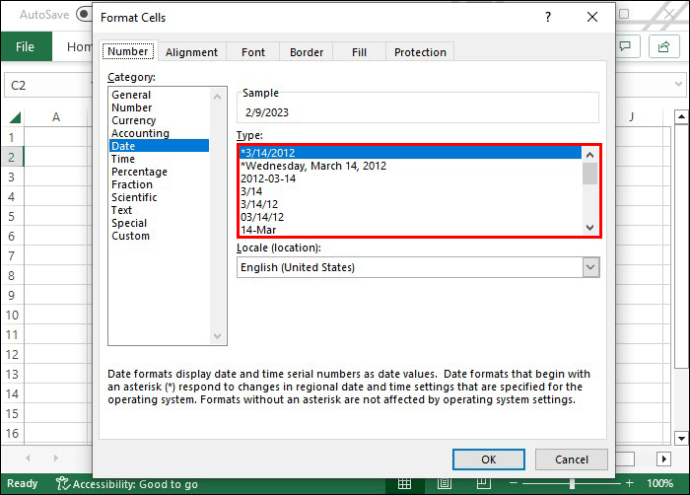The image size is (690, 495).
Task: Open Comments pane icon in ribbon
Action: click(628, 47)
